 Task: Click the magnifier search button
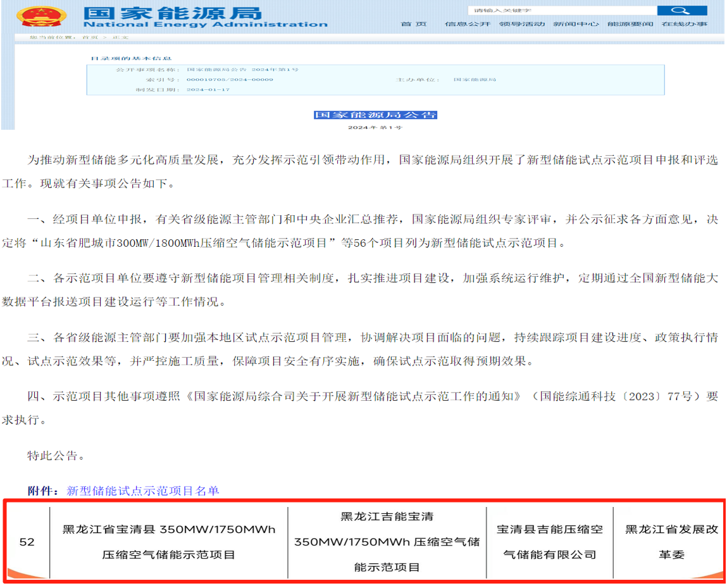[681, 10]
